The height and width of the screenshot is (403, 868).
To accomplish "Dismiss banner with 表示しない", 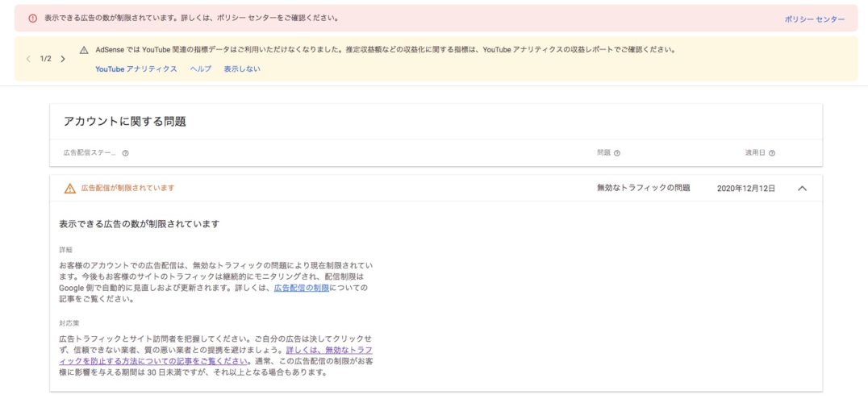I will coord(242,69).
